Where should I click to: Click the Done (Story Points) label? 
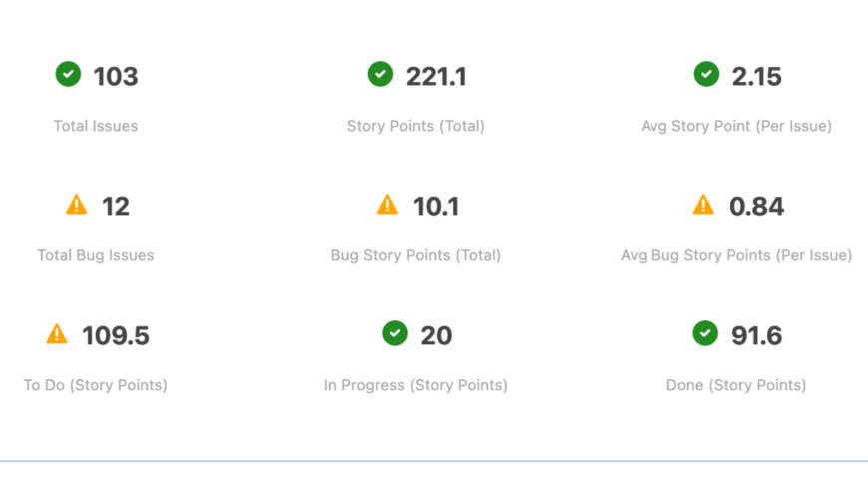(x=736, y=385)
